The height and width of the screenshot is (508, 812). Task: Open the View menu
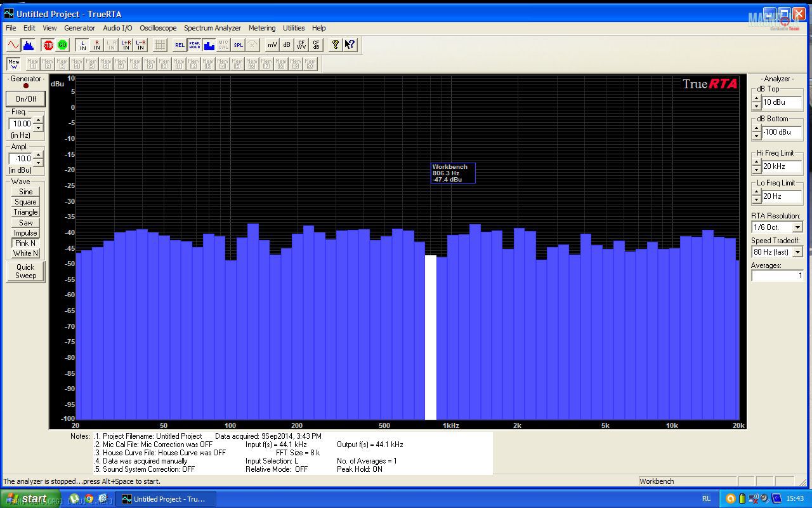[49, 28]
